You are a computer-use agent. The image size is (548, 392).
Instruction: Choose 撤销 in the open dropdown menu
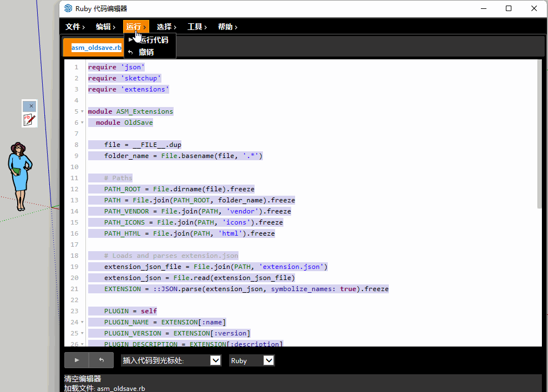pyautogui.click(x=146, y=52)
